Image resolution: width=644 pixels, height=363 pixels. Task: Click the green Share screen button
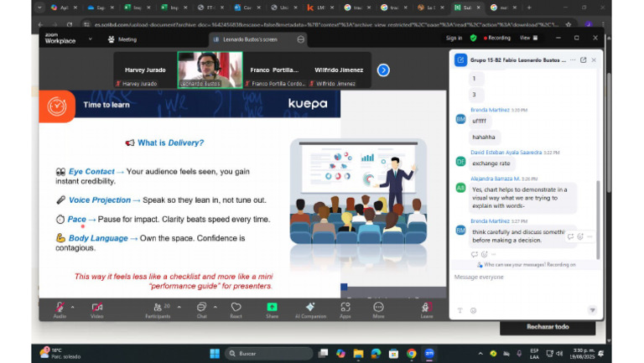coord(272,310)
